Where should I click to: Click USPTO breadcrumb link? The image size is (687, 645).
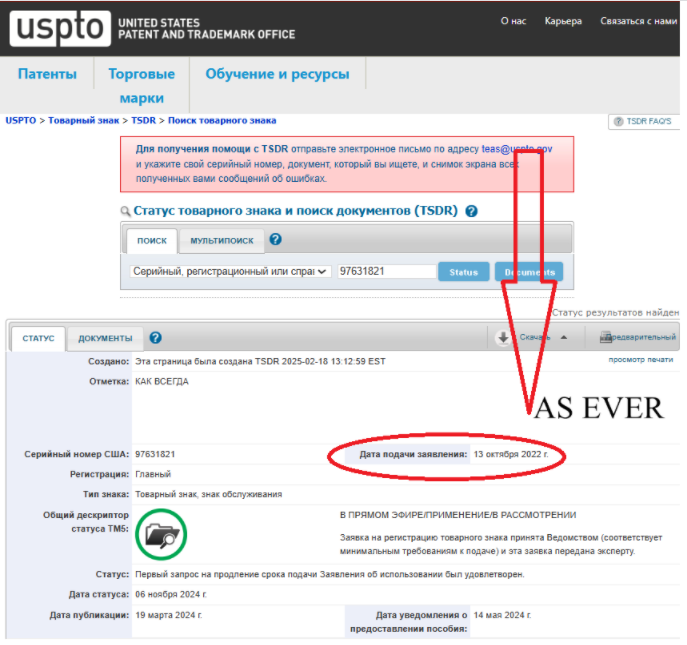tap(21, 120)
